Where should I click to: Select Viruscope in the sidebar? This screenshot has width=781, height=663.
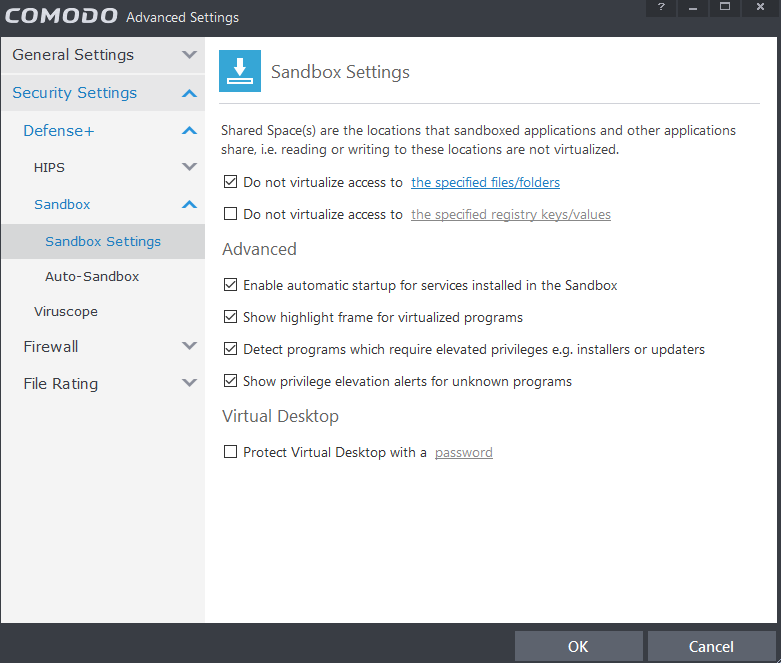66,311
